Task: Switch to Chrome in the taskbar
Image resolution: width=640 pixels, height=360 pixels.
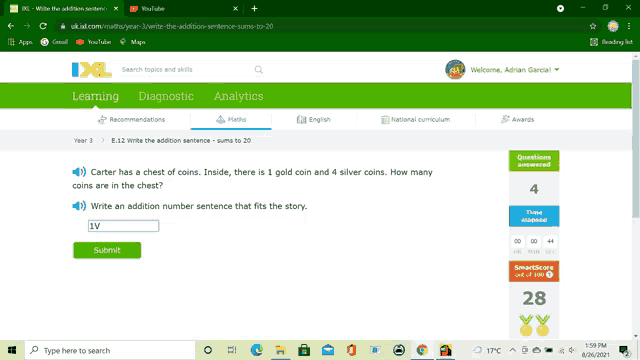Action: click(x=422, y=350)
